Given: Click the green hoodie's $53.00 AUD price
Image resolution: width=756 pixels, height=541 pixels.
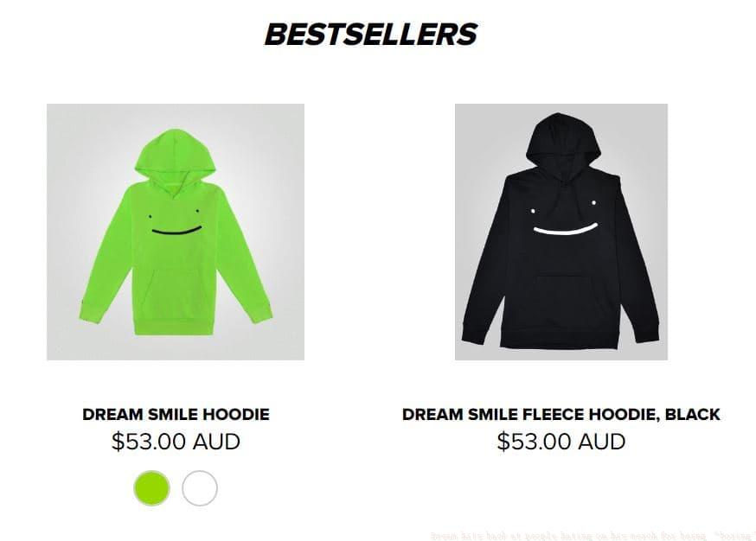Looking at the screenshot, I should (176, 442).
